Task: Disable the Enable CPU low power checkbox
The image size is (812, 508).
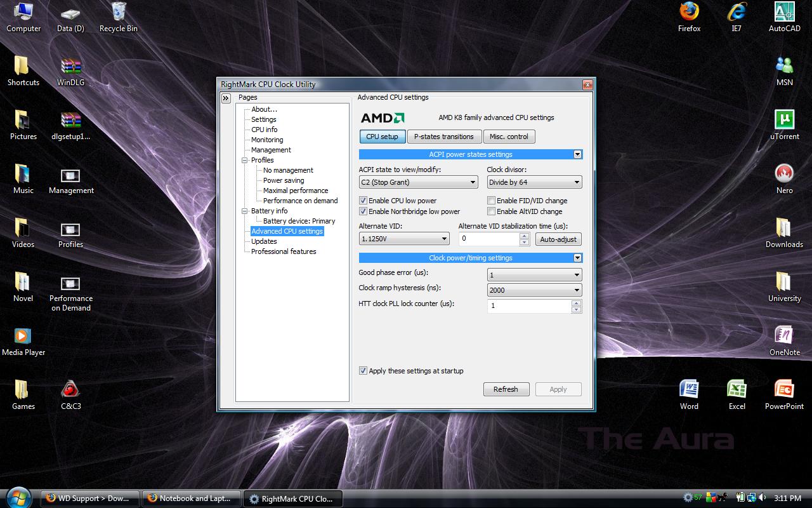Action: [x=363, y=201]
